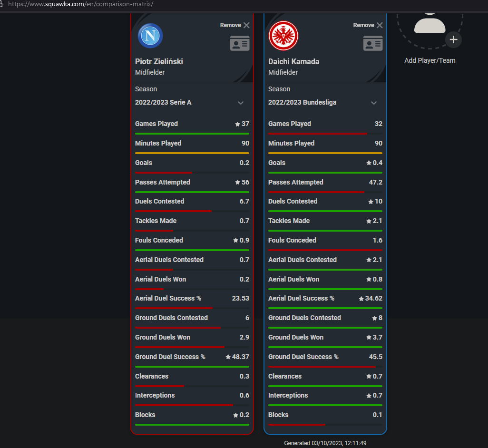Image resolution: width=488 pixels, height=448 pixels.
Task: Click the star beside Kamada's Ground Duels Contested 8
Action: [375, 318]
